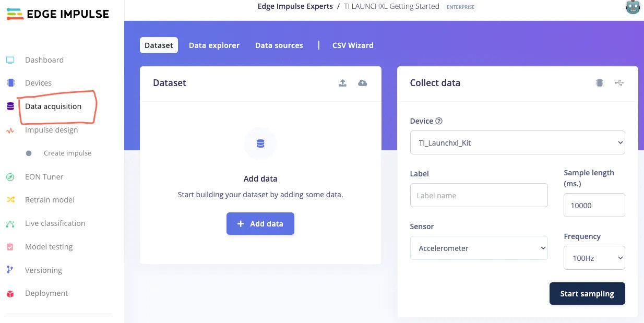Click the Add data button
Image resolution: width=644 pixels, height=323 pixels.
click(260, 223)
